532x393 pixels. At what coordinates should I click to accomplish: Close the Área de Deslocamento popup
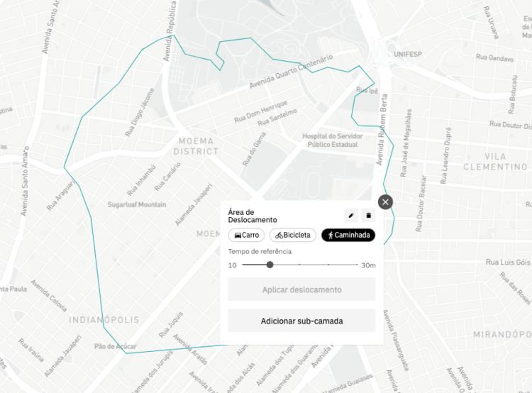pyautogui.click(x=385, y=202)
